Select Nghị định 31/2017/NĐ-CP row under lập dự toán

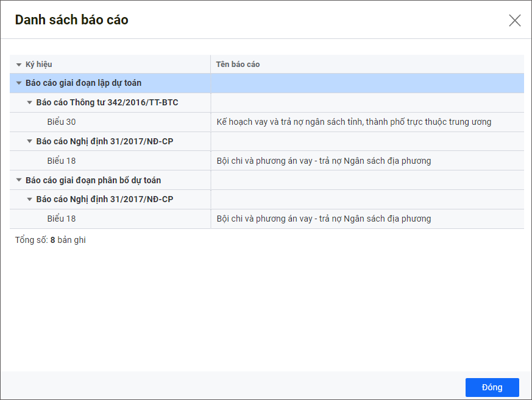click(105, 141)
